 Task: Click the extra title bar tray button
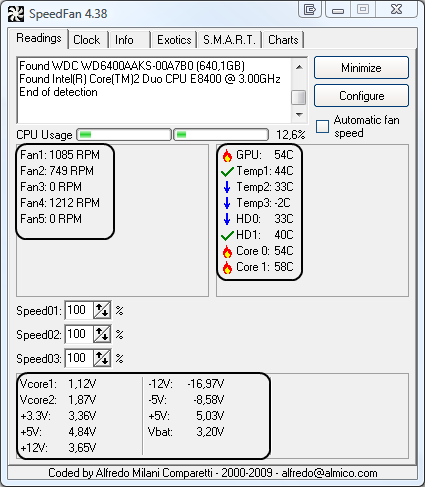[x=310, y=9]
